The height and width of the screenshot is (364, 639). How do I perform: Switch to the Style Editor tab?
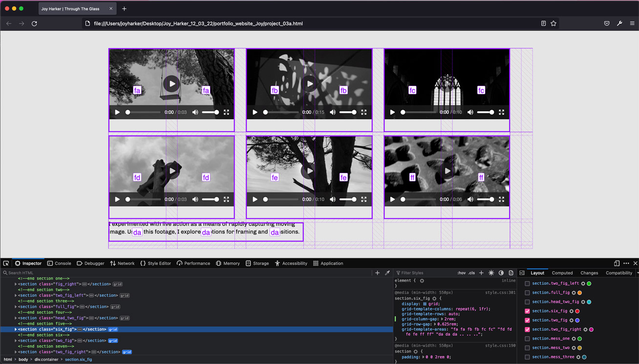tap(155, 263)
